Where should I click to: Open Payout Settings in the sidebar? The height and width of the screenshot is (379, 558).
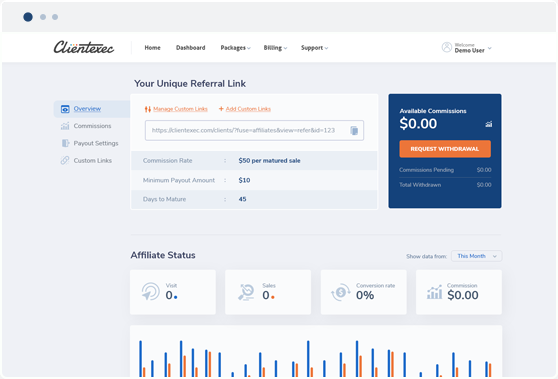(x=96, y=143)
